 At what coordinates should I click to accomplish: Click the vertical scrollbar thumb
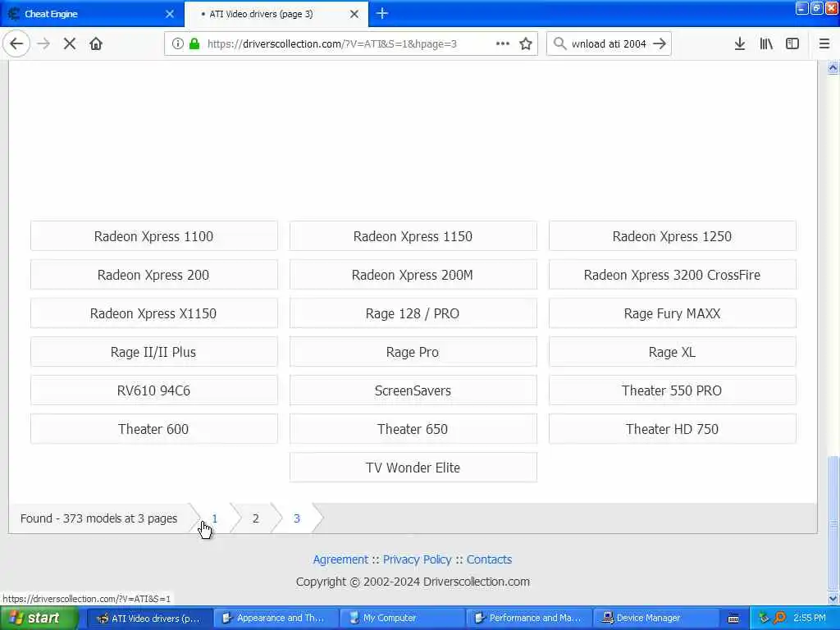[x=833, y=523]
